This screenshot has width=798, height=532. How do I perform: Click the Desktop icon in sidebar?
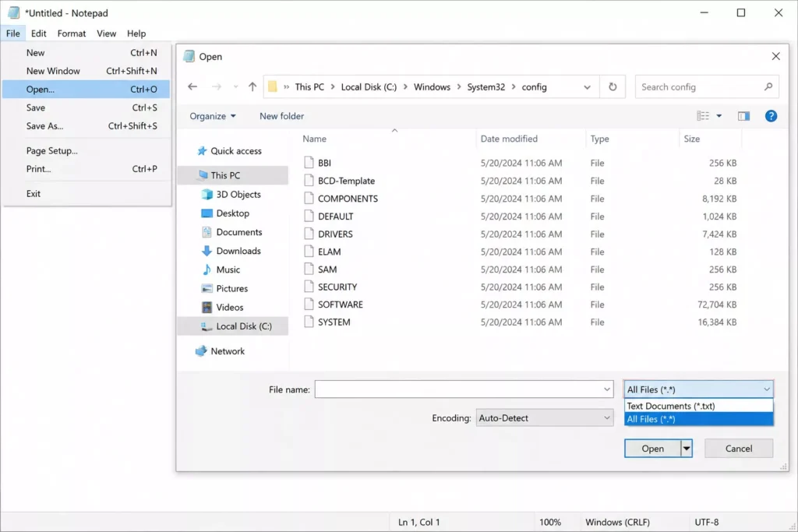coord(207,213)
